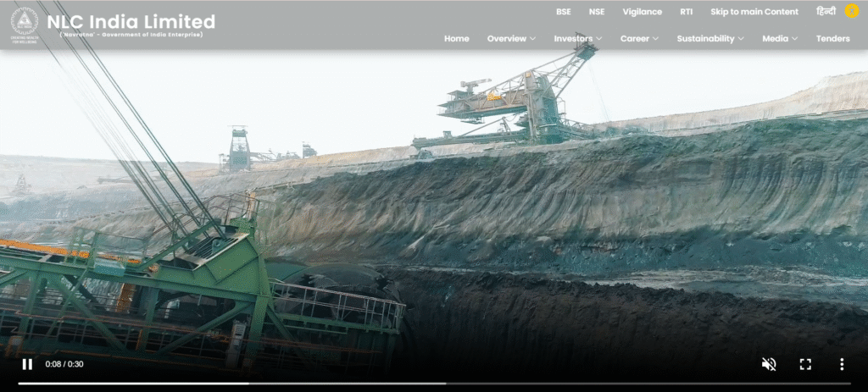Image resolution: width=868 pixels, height=392 pixels.
Task: Open the RTI link
Action: coord(686,12)
